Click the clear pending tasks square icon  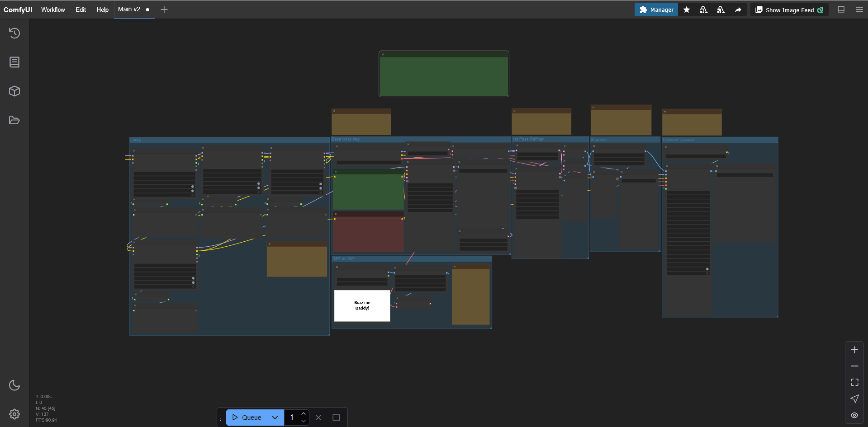(x=336, y=418)
